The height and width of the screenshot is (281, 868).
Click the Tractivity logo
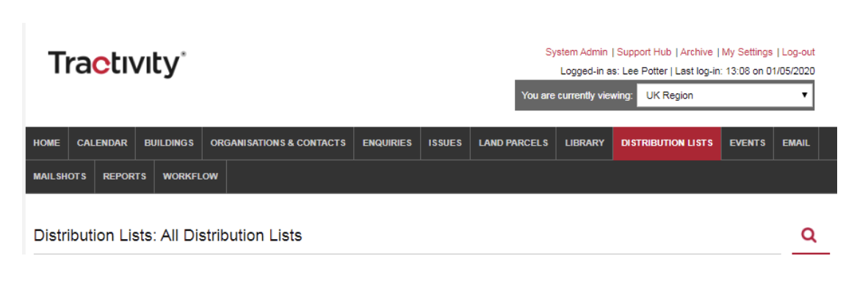pos(117,64)
